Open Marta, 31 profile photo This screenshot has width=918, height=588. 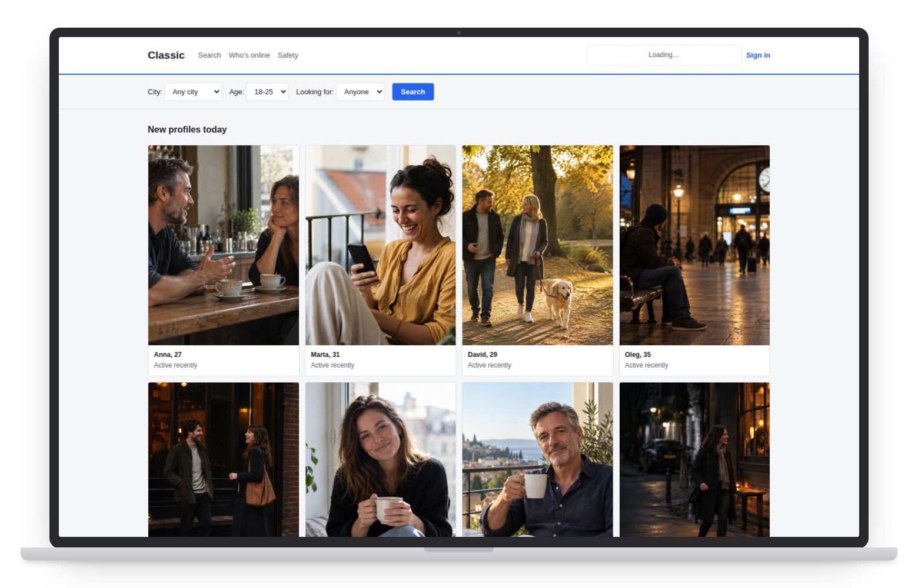click(381, 245)
